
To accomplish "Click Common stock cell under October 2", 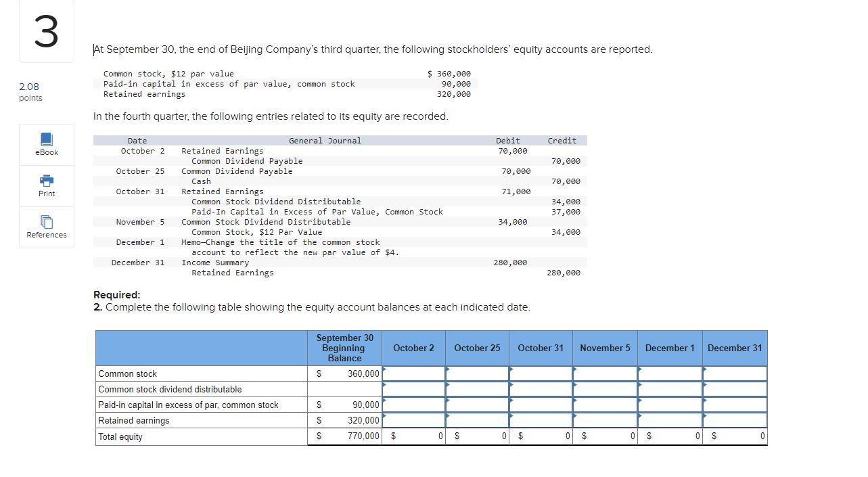I will (x=413, y=373).
